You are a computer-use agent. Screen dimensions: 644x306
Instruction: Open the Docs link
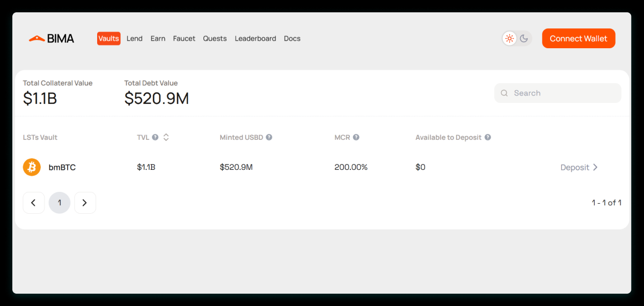292,39
